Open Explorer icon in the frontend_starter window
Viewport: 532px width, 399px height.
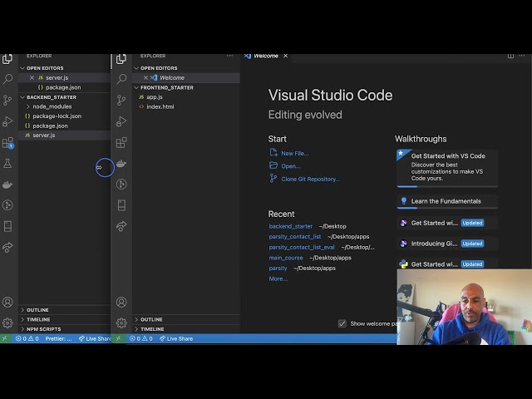pyautogui.click(x=121, y=59)
